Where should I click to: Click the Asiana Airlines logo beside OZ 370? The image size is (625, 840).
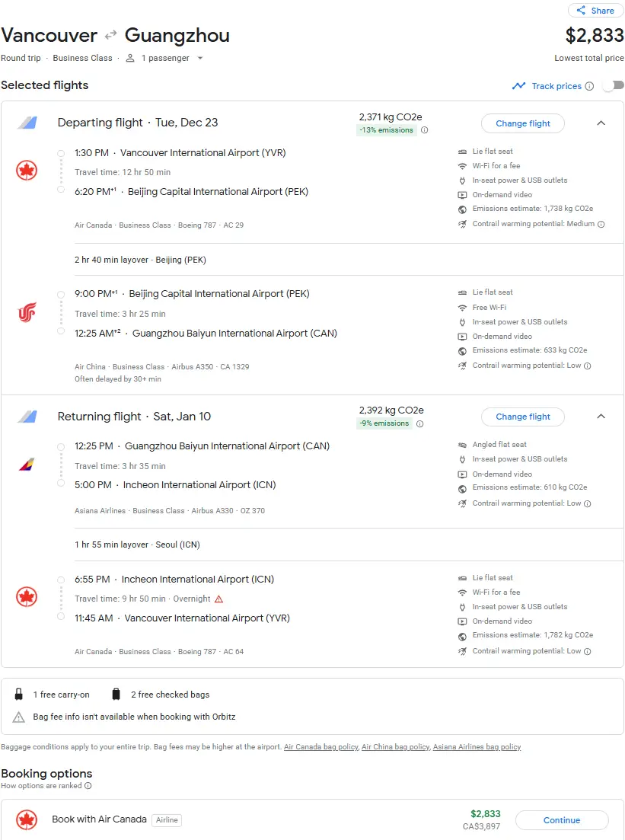click(26, 465)
